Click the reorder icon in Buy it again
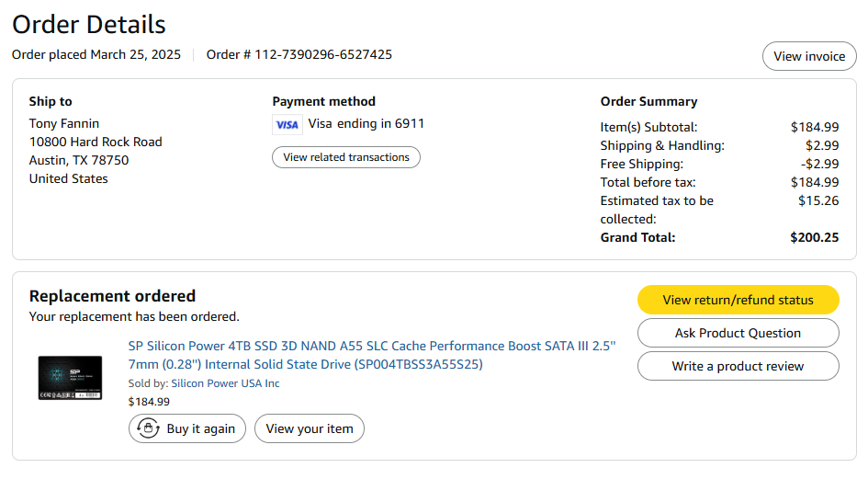The width and height of the screenshot is (868, 479). 148,428
